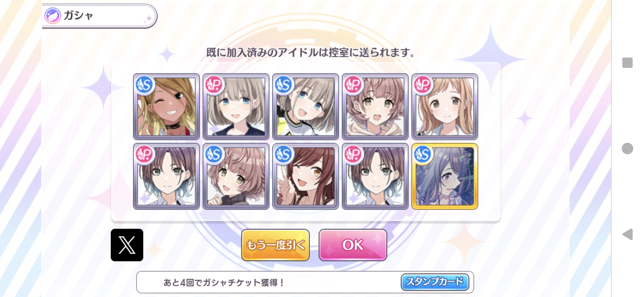Select bottom-row fourth dark-haired idol card
Image resolution: width=644 pixels, height=297 pixels.
pyautogui.click(x=375, y=176)
